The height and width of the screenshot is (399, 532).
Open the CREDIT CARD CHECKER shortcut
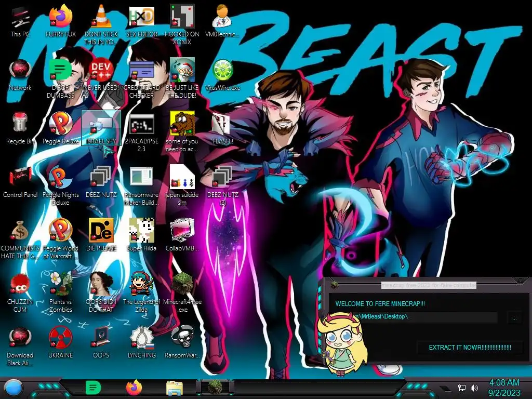[141, 79]
